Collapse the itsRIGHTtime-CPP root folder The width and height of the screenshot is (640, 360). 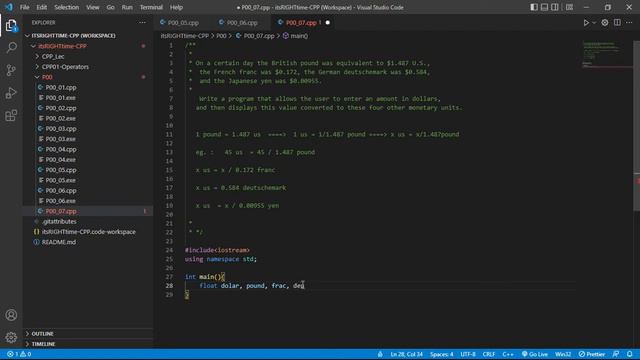click(88, 46)
